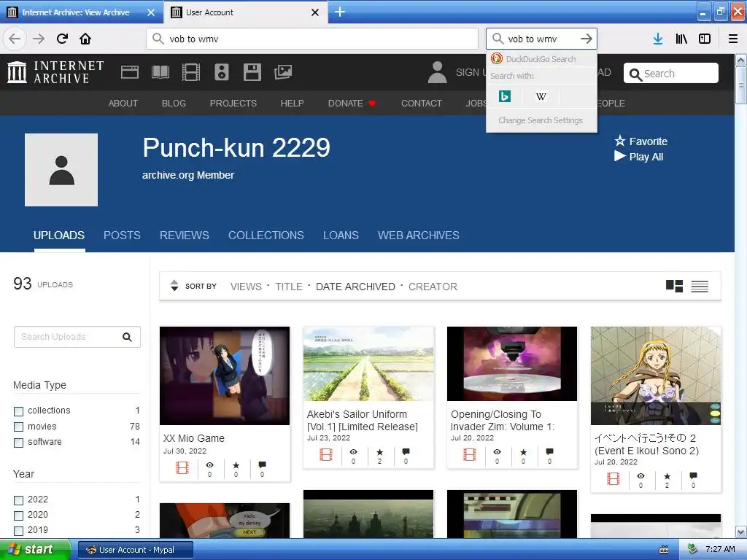Click the browser Forward arrow
Image resolution: width=747 pixels, height=560 pixels.
pyautogui.click(x=38, y=39)
